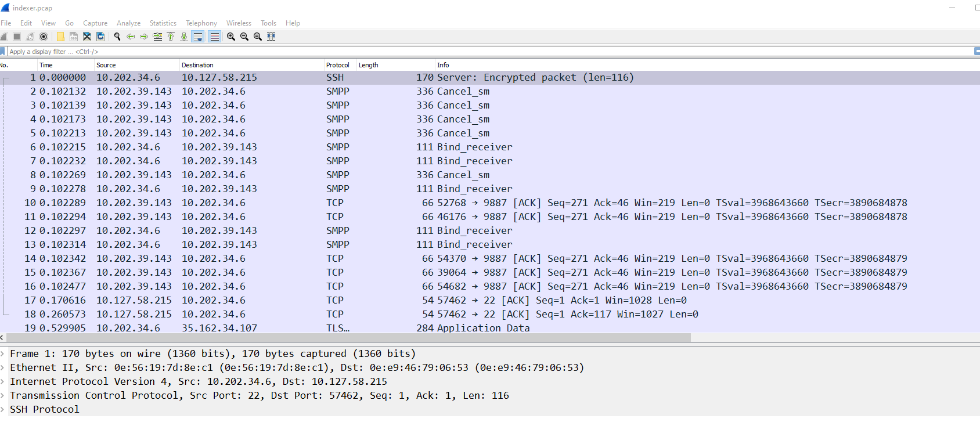Screen dimensions: 980x433
Task: Toggle packet colorization rules button
Action: 214,37
